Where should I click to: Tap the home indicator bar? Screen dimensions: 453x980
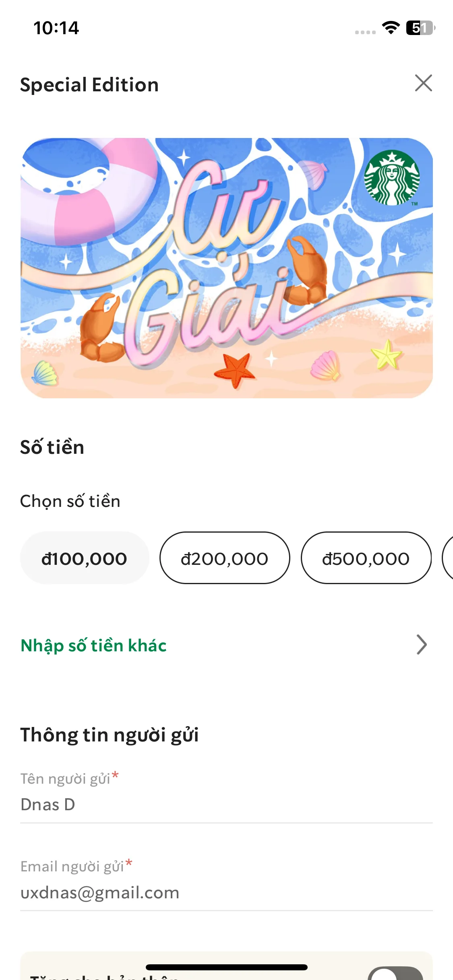226,967
